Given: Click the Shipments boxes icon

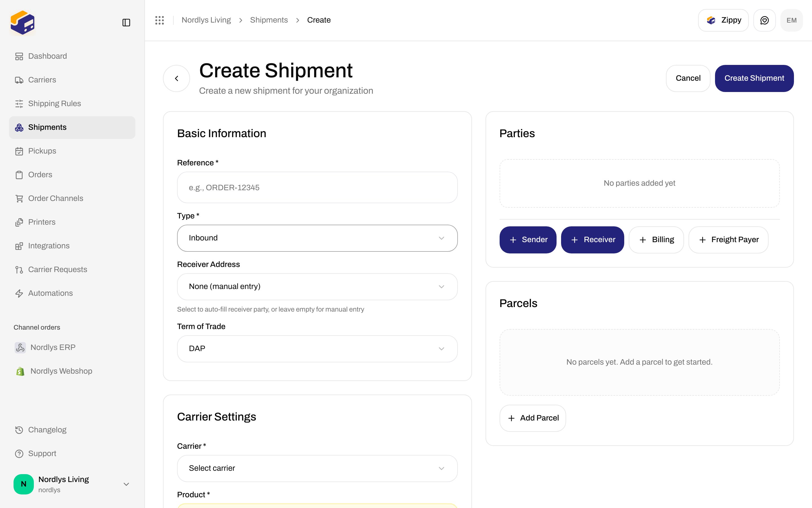Looking at the screenshot, I should click(19, 127).
